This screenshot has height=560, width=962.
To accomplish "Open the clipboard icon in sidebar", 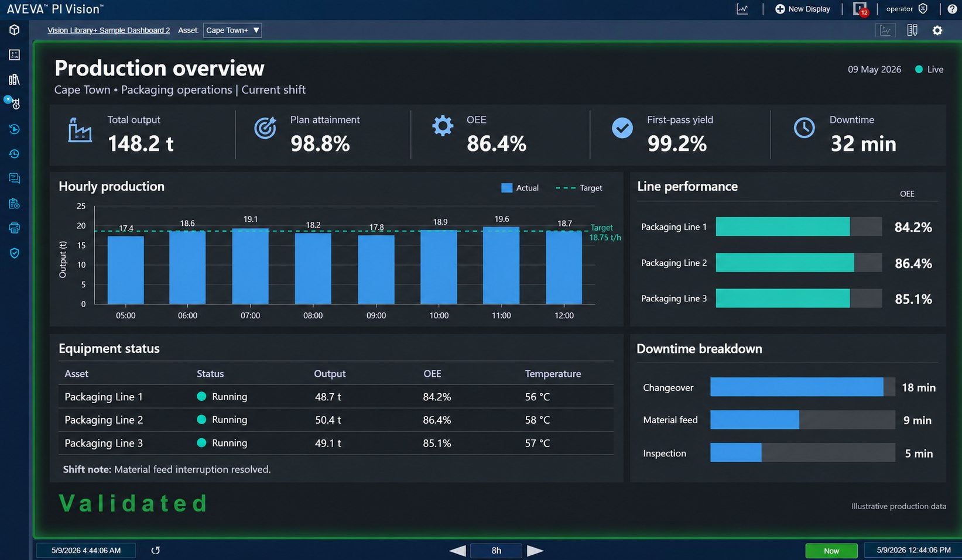I will 15,204.
